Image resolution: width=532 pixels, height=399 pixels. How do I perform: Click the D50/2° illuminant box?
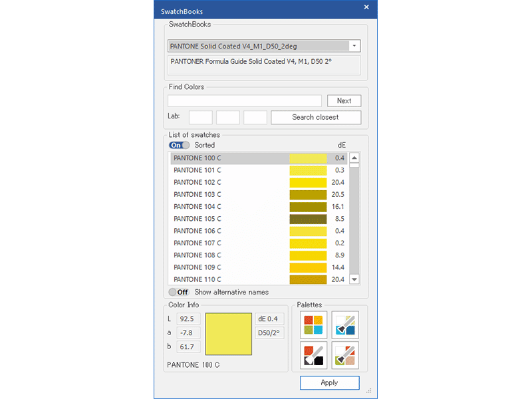click(x=269, y=333)
